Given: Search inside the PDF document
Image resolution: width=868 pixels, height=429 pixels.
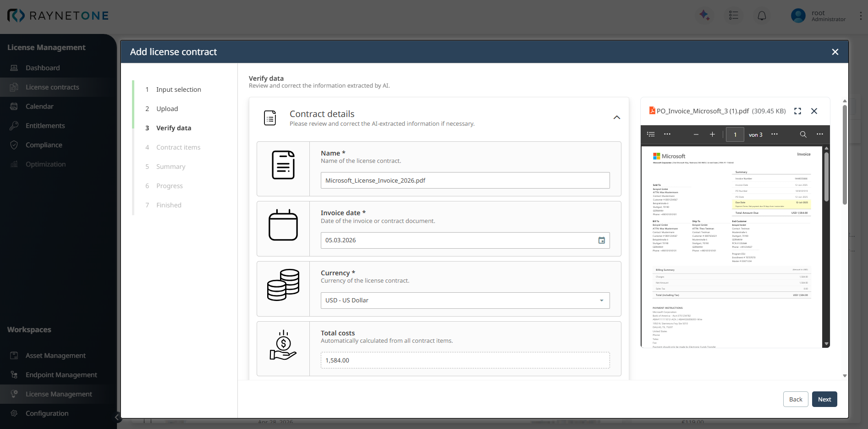Looking at the screenshot, I should tap(803, 134).
